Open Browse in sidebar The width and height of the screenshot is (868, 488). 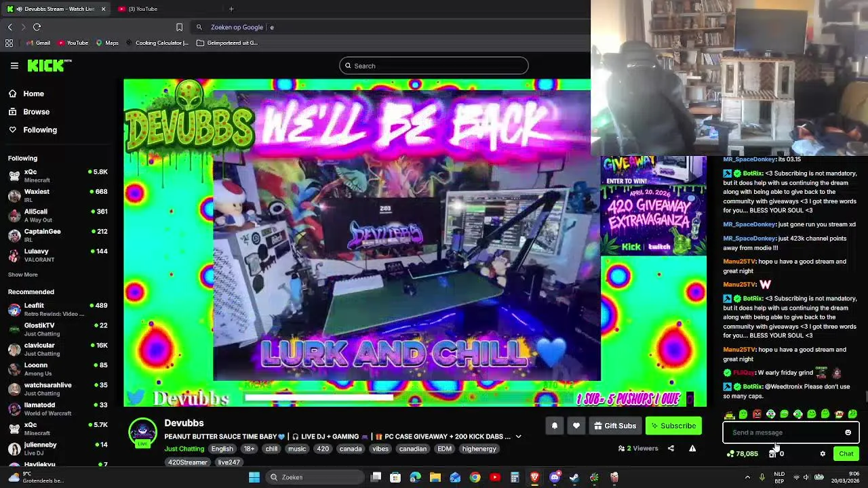[x=29, y=112]
